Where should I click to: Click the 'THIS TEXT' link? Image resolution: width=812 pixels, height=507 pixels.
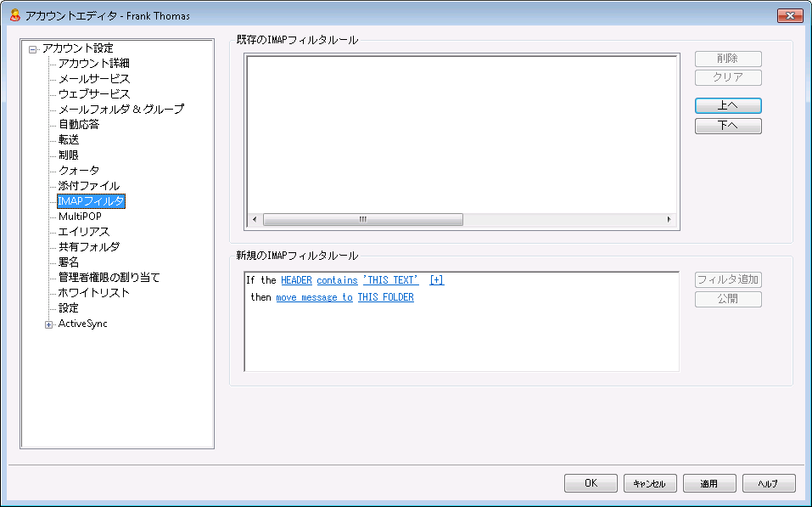[x=390, y=280]
